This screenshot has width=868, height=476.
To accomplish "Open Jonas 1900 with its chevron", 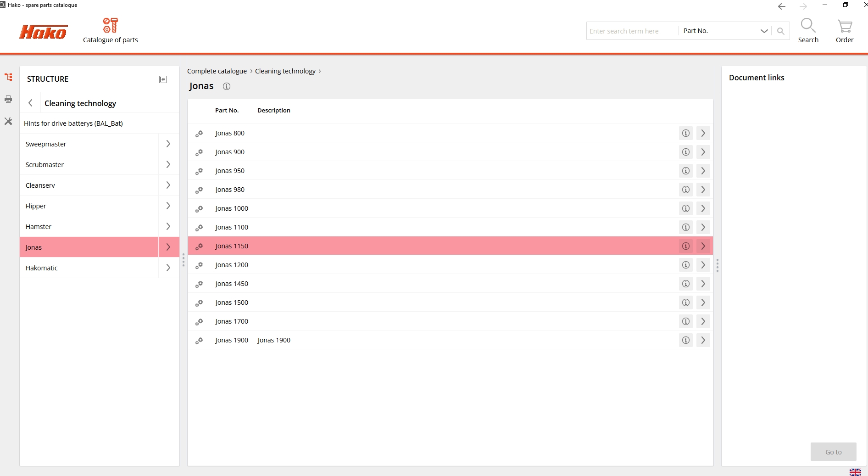I will tap(703, 340).
